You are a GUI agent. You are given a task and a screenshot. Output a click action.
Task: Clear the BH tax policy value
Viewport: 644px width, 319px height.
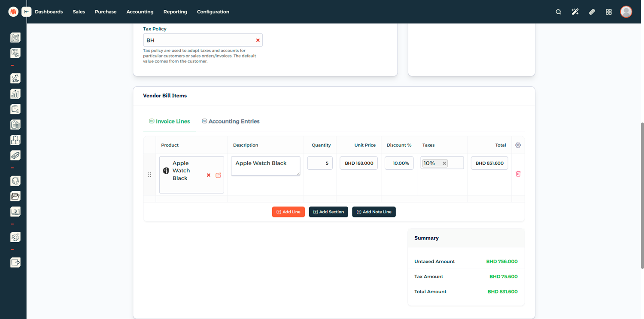click(x=258, y=40)
